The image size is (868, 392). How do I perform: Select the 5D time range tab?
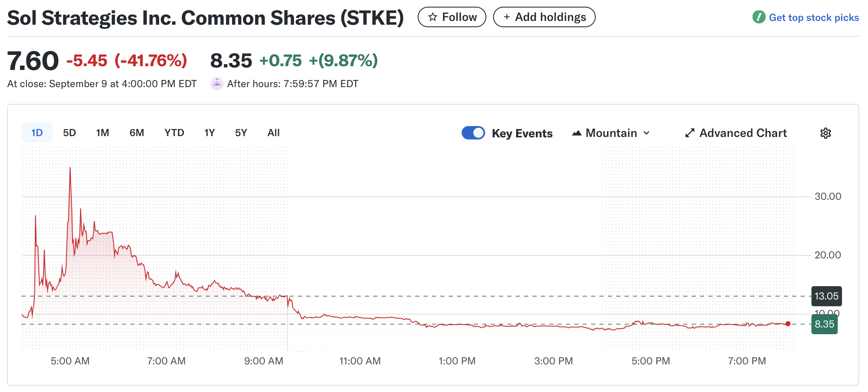coord(70,133)
